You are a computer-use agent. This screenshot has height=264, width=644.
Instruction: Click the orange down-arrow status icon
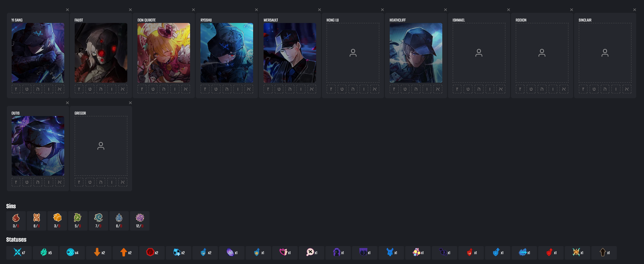[x=97, y=252]
